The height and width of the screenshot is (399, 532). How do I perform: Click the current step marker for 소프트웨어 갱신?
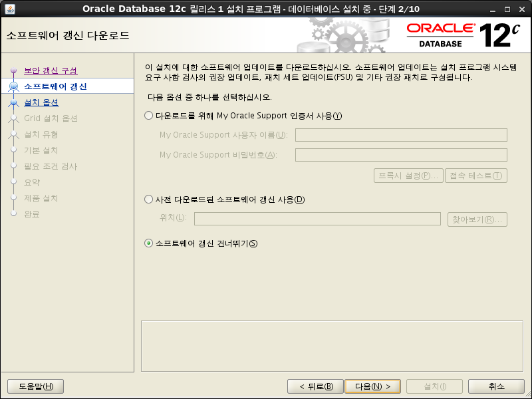tap(13, 86)
